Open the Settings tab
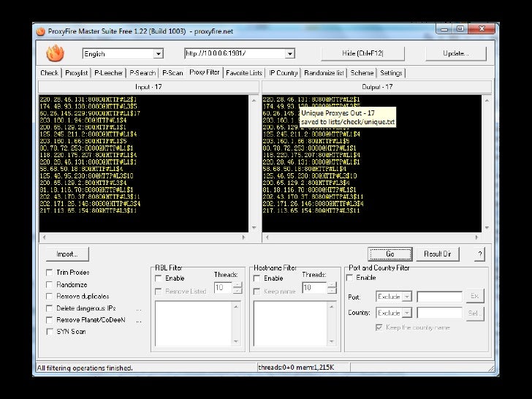The width and height of the screenshot is (532, 399). pyautogui.click(x=391, y=72)
